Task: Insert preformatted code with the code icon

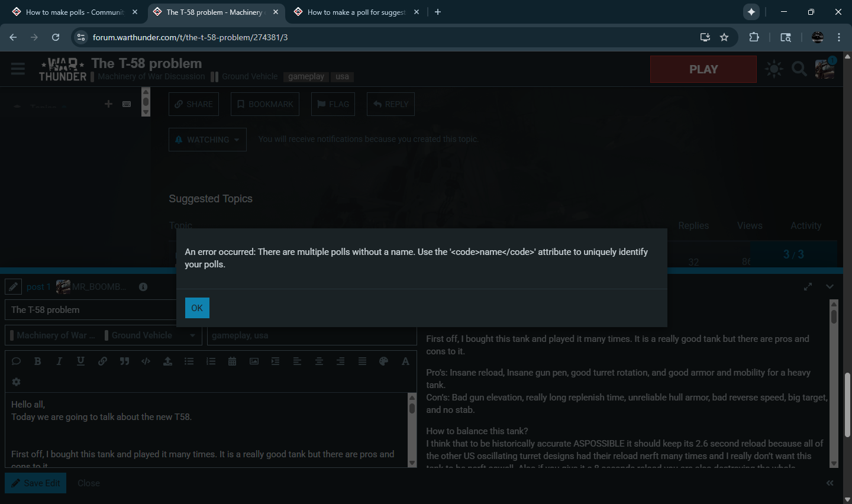Action: [146, 361]
